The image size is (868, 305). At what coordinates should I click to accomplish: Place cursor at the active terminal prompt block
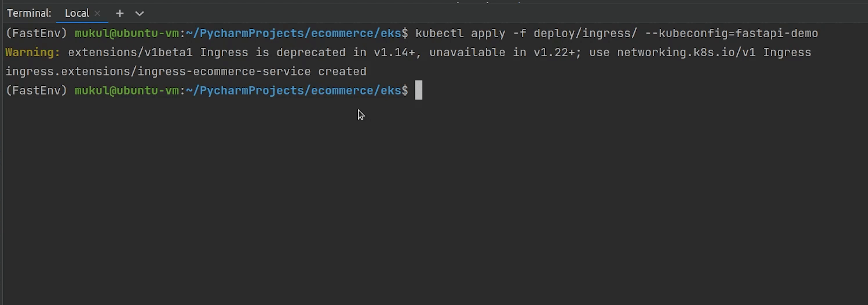pos(419,90)
